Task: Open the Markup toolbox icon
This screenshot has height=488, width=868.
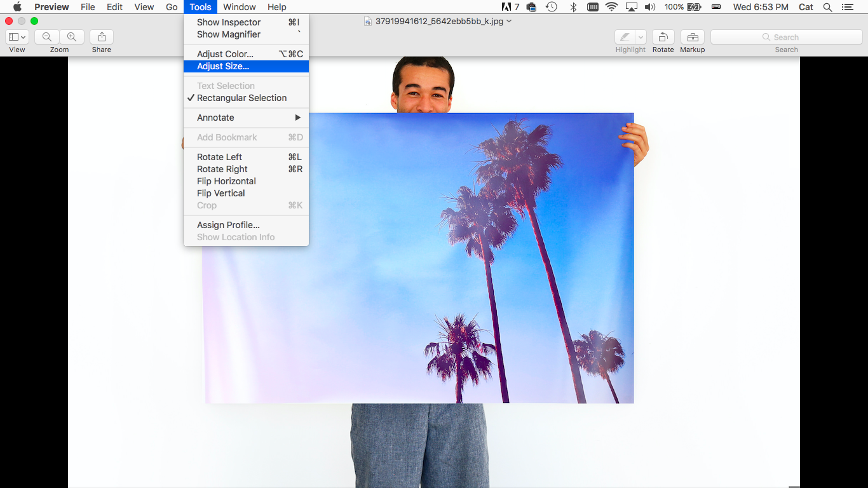Action: point(692,37)
